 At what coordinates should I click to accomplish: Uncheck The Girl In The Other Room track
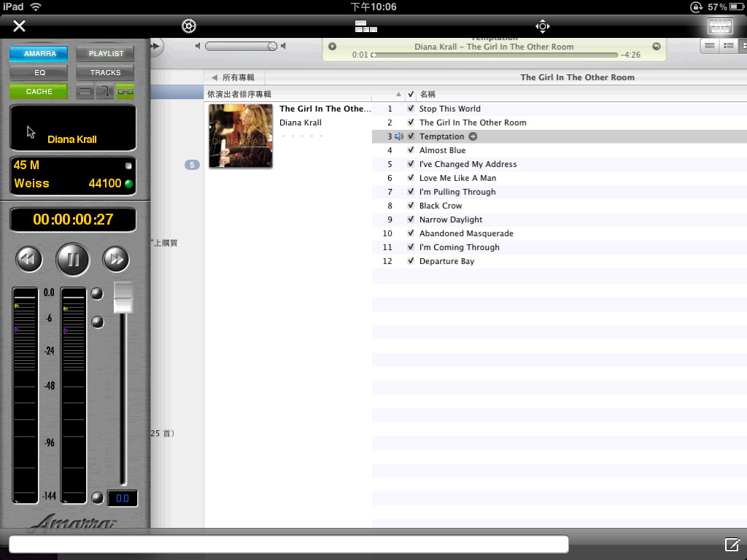click(x=411, y=122)
